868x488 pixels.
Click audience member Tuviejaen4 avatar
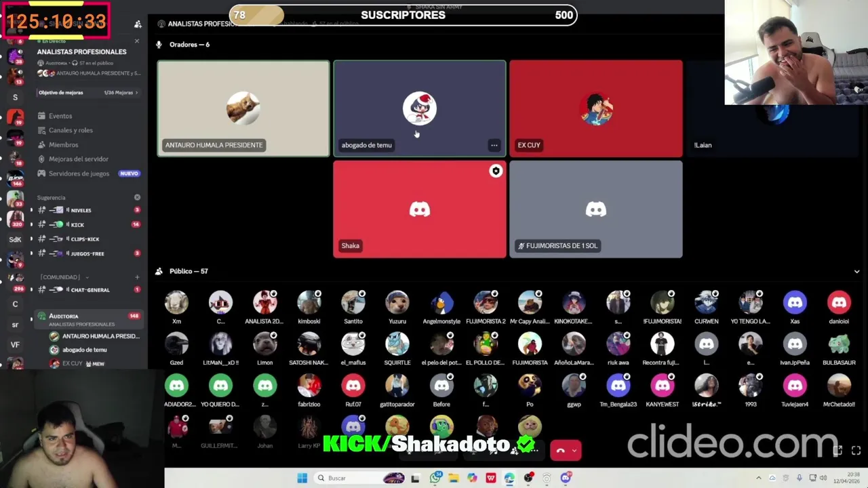[x=795, y=386]
